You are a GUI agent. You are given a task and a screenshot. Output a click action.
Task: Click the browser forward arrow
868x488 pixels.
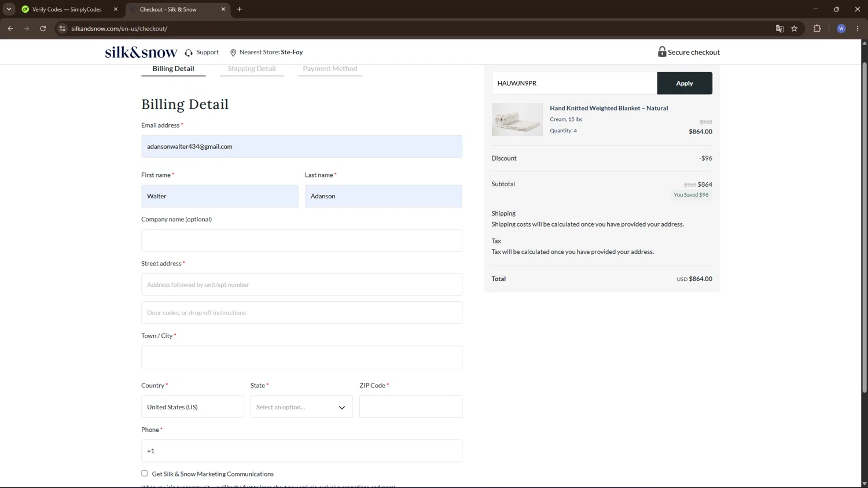pos(27,28)
